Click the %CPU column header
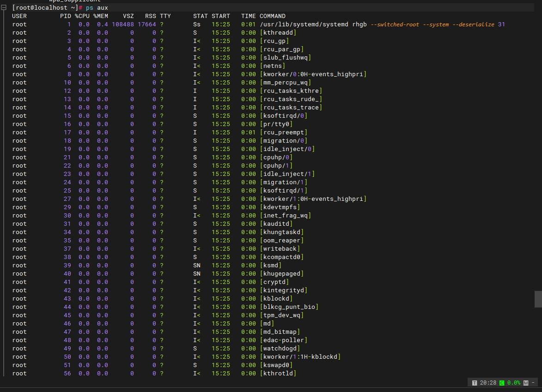 coord(82,16)
